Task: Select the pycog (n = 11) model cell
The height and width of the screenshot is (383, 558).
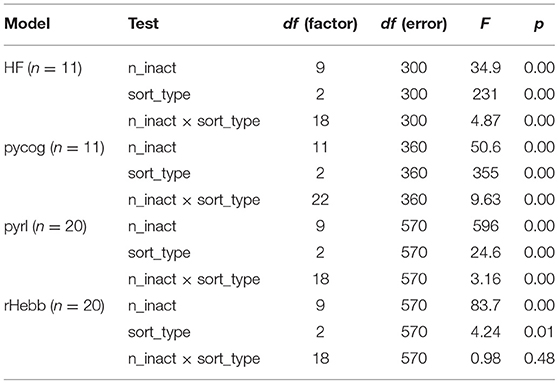Action: tap(54, 147)
